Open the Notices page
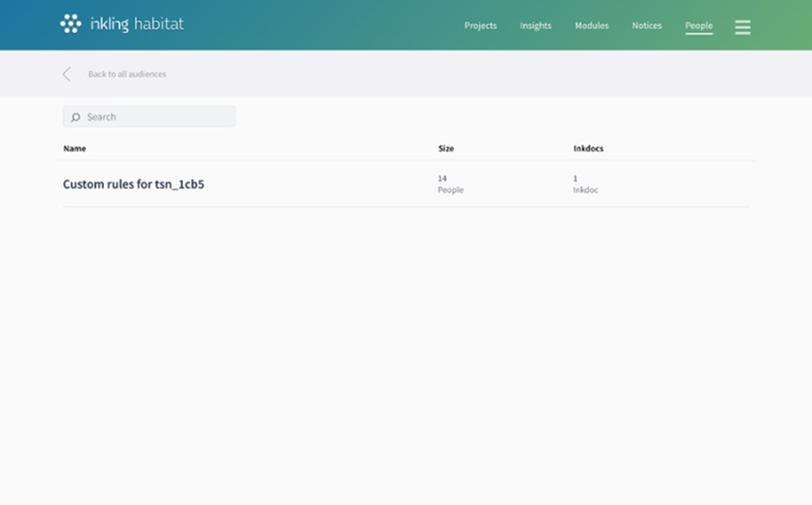The width and height of the screenshot is (812, 505). click(647, 26)
